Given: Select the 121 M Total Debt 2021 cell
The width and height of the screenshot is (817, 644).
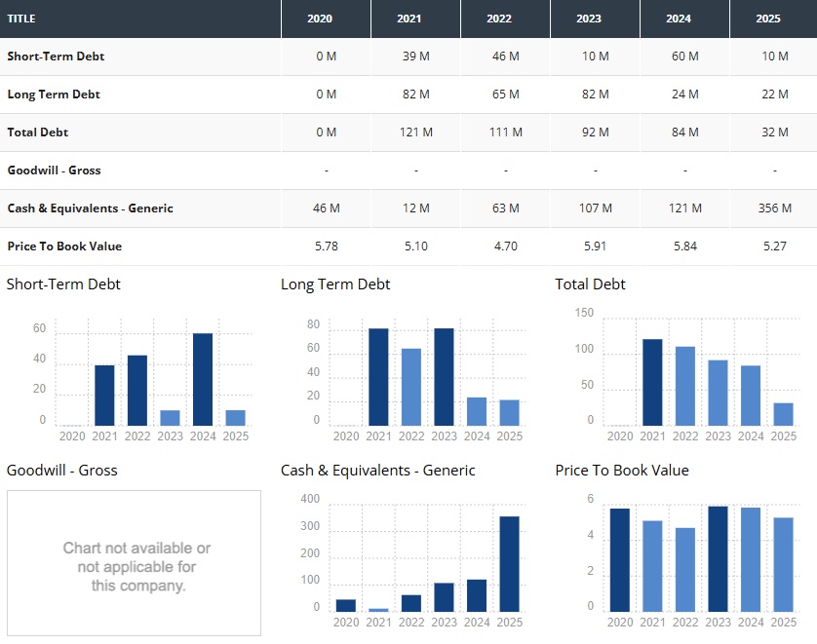Looking at the screenshot, I should pos(415,133).
